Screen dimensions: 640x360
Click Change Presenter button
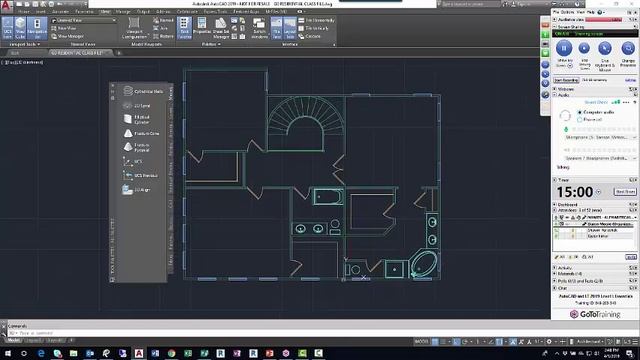[x=628, y=48]
